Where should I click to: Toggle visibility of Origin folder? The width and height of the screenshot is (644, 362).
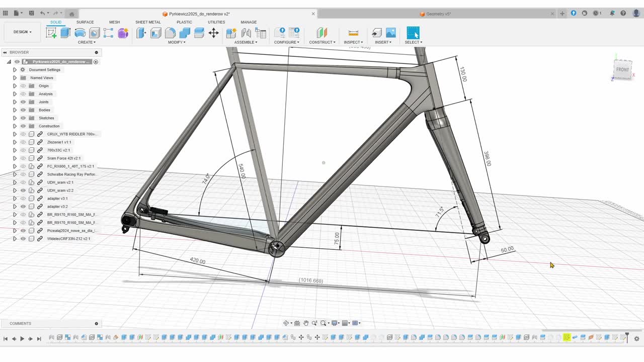tap(23, 86)
